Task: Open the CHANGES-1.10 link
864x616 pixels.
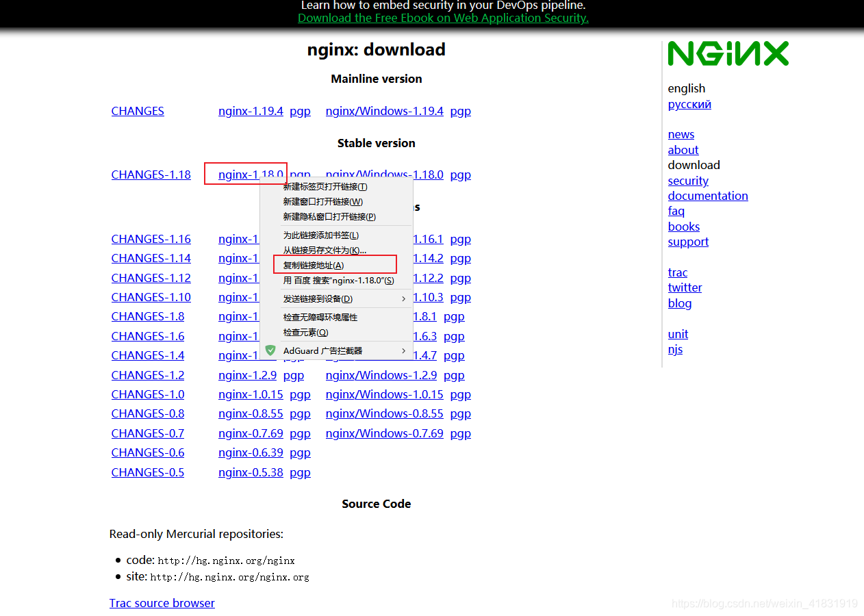Action: (151, 297)
